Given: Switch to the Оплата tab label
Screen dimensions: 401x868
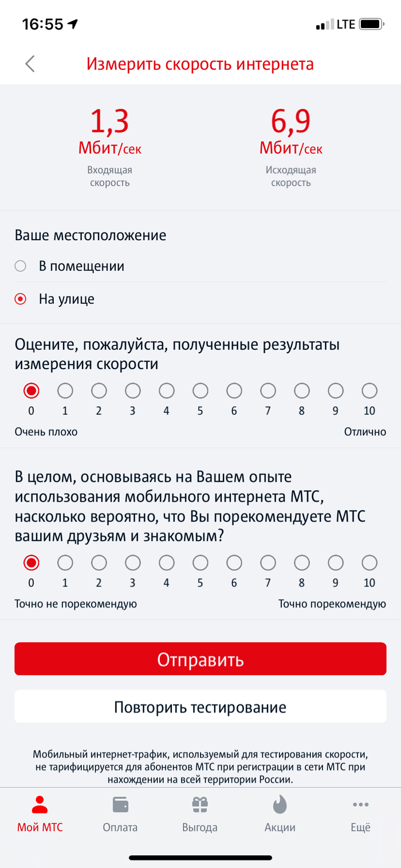Looking at the screenshot, I should [120, 827].
